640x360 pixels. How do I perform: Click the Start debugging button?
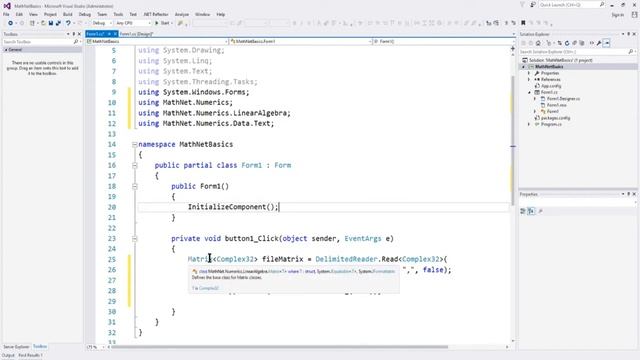[x=162, y=23]
